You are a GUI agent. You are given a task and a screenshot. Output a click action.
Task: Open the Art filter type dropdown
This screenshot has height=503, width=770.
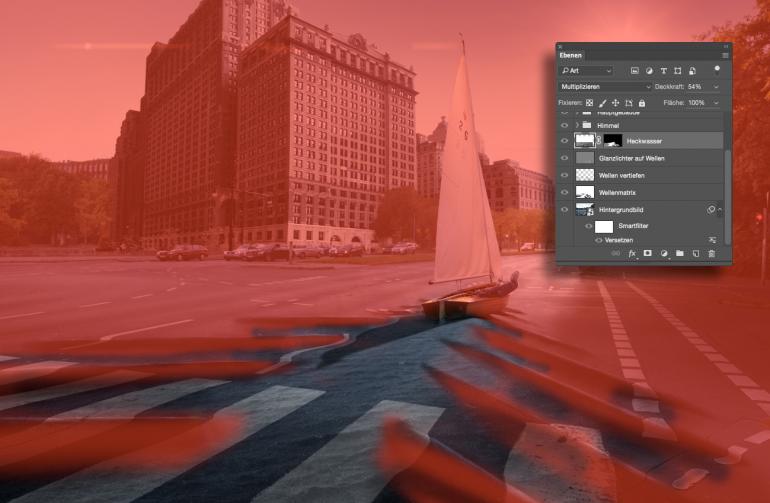587,71
